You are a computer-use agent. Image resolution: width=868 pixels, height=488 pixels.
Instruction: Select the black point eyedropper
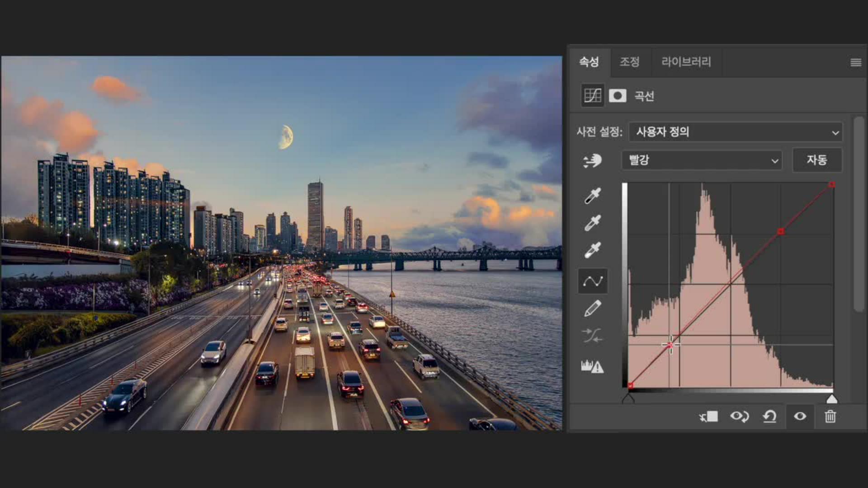592,196
